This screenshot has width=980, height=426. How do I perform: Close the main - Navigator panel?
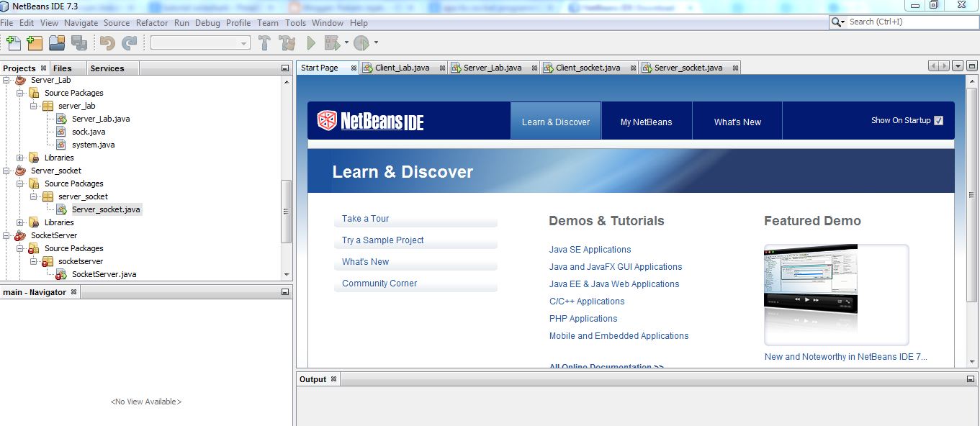pos(73,292)
